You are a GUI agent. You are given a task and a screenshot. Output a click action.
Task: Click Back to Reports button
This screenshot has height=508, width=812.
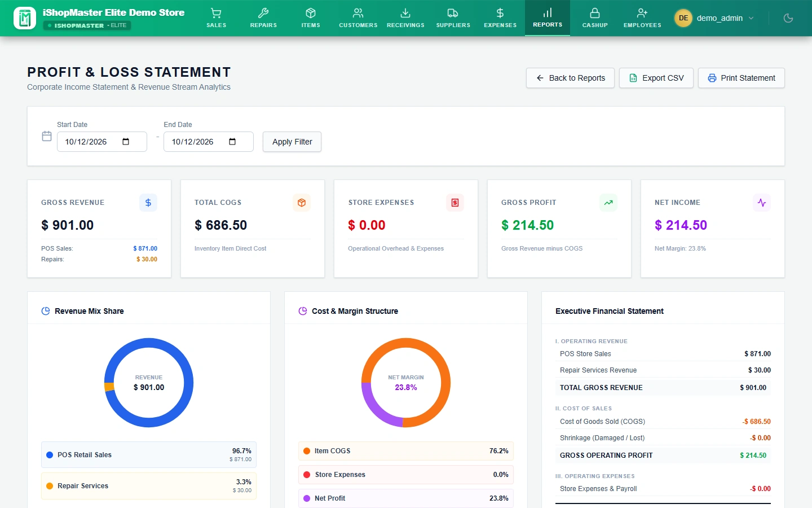tap(570, 78)
